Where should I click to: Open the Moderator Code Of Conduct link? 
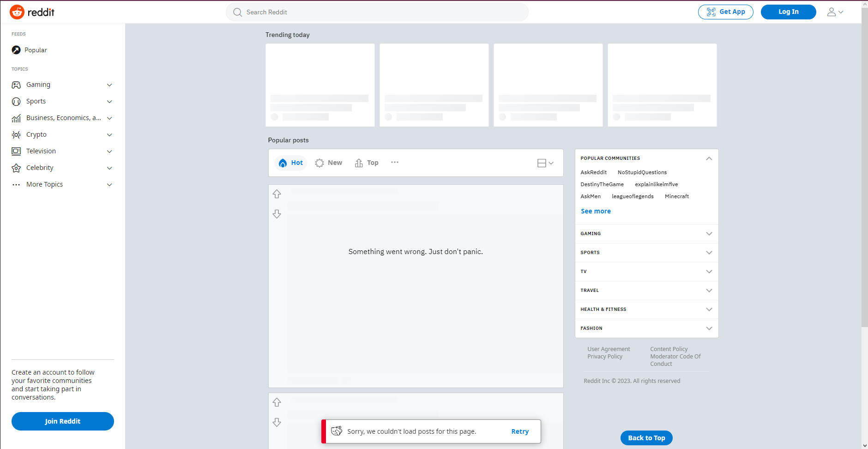point(675,360)
